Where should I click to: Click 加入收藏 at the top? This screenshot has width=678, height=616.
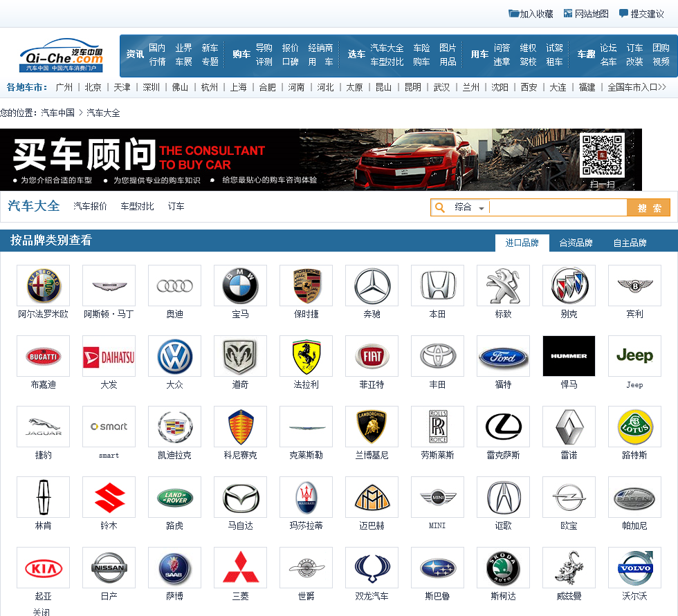(x=531, y=14)
